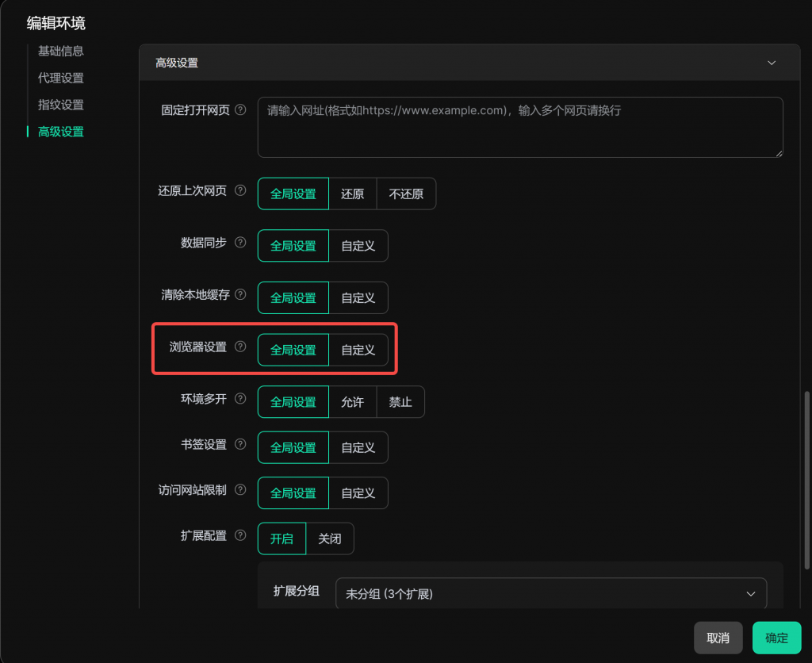Click the 浏览器设置 help question icon
Image resolution: width=812 pixels, height=663 pixels.
tap(241, 347)
